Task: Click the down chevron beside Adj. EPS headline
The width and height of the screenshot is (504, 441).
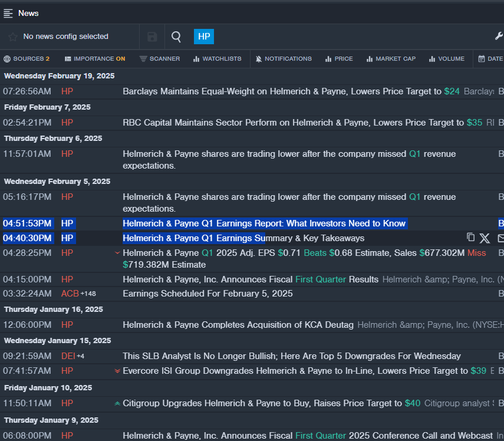Action: (117, 253)
